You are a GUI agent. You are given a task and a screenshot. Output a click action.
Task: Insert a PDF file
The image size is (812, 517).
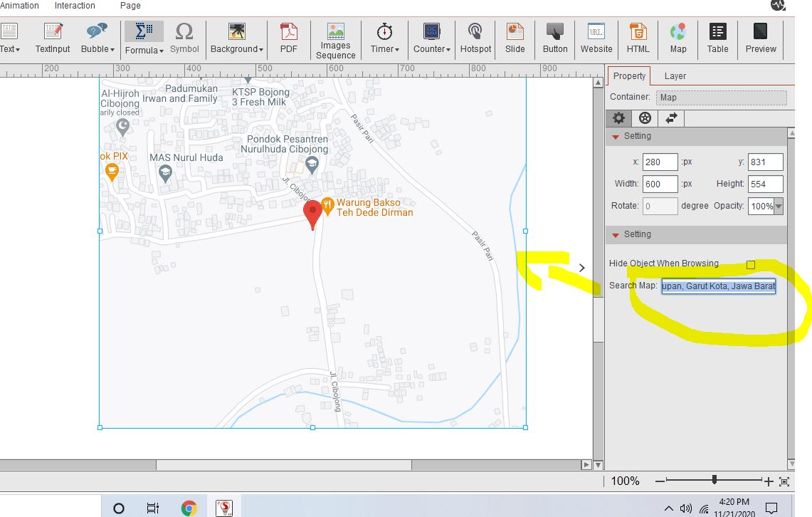pos(288,38)
